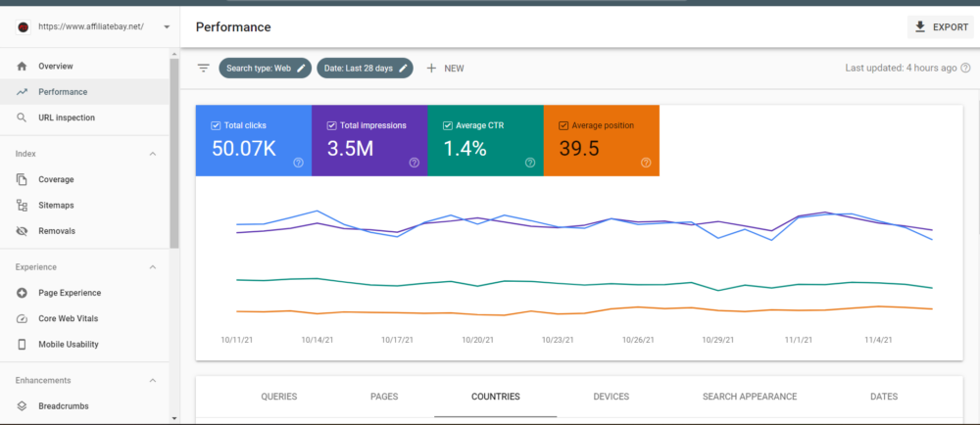The height and width of the screenshot is (425, 980).
Task: Collapse the Experience section chevron
Action: [153, 267]
